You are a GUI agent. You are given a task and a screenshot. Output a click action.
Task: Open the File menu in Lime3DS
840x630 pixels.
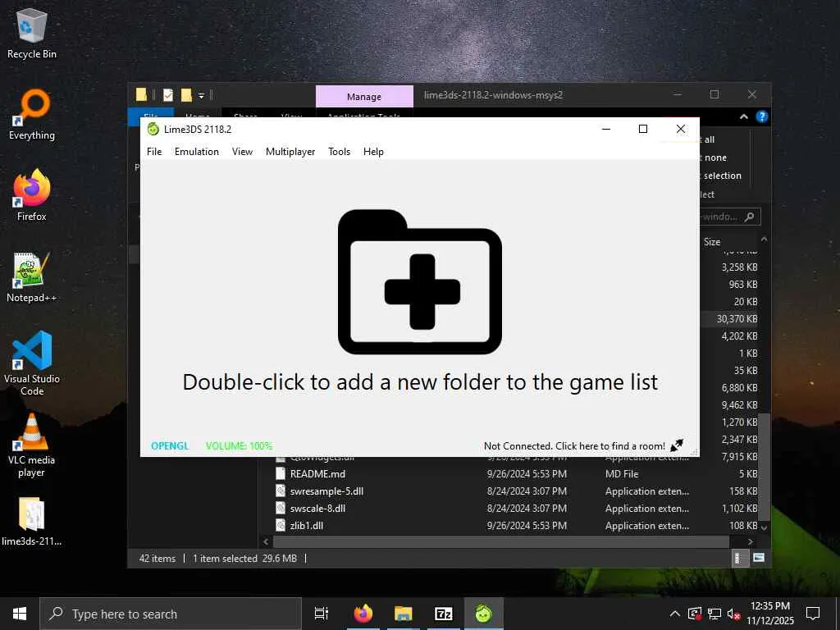tap(153, 152)
